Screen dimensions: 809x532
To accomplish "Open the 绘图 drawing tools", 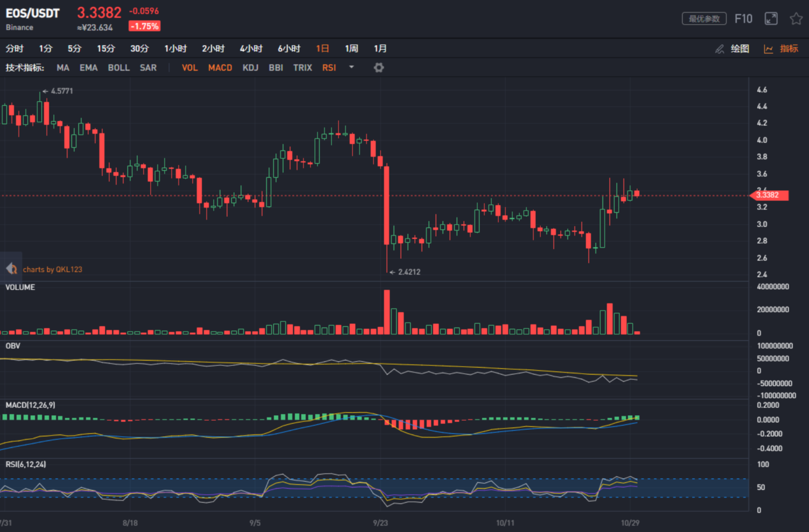I will pyautogui.click(x=740, y=49).
